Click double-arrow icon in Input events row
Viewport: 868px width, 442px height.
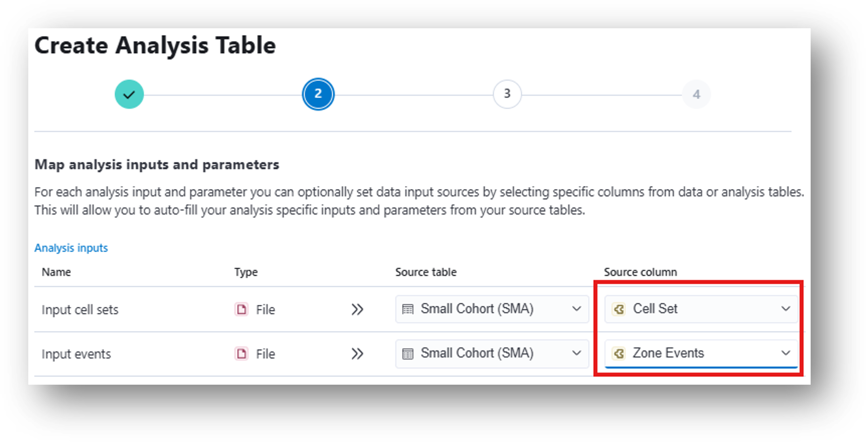pyautogui.click(x=357, y=354)
